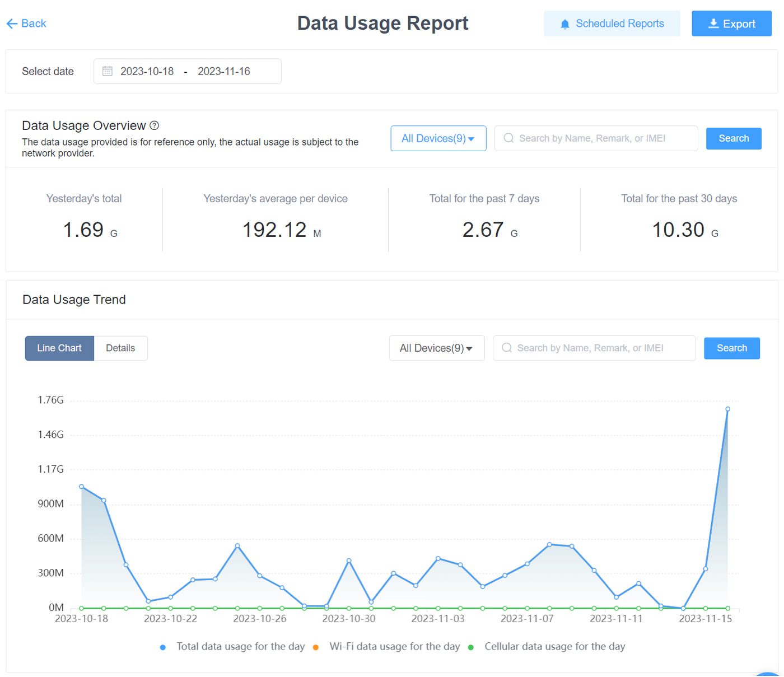Click the calendar icon in date picker
Screen dimensions: 784x677
[108, 71]
